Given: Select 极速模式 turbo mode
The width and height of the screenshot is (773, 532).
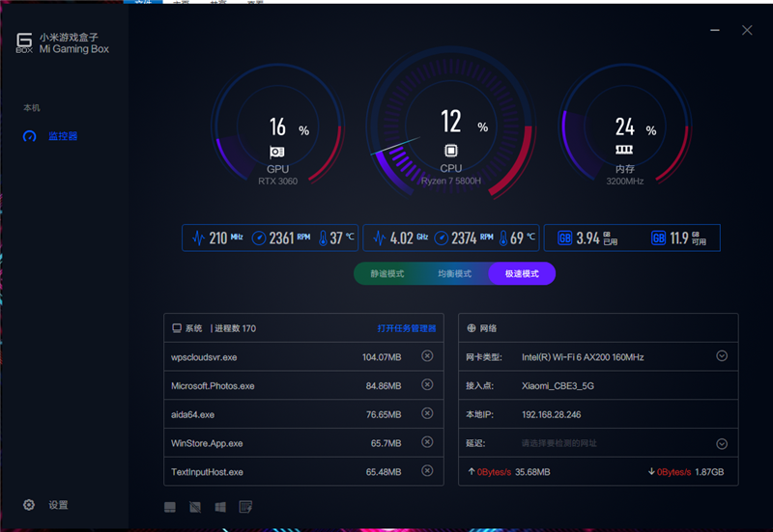Looking at the screenshot, I should coord(522,274).
